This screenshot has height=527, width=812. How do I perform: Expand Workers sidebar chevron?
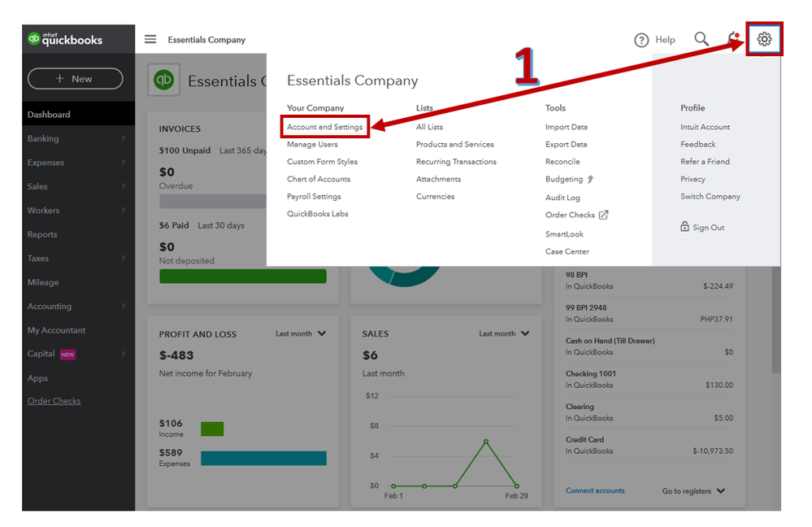(124, 210)
